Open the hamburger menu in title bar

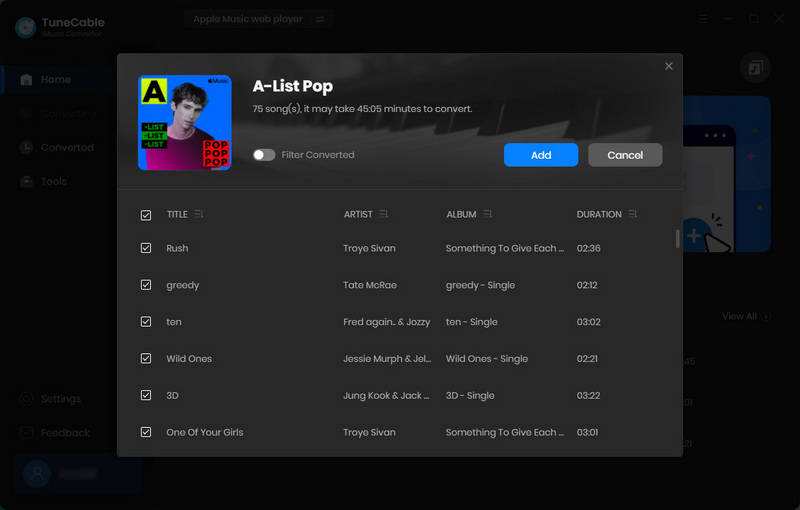click(x=703, y=19)
